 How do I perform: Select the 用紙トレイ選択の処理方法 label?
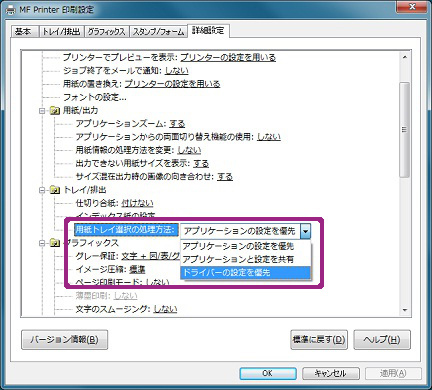click(125, 230)
